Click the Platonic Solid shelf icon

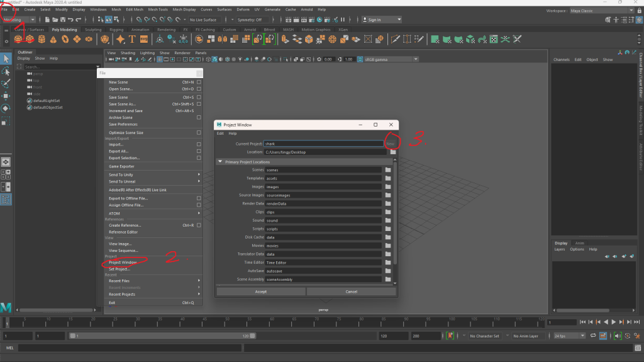click(x=105, y=40)
